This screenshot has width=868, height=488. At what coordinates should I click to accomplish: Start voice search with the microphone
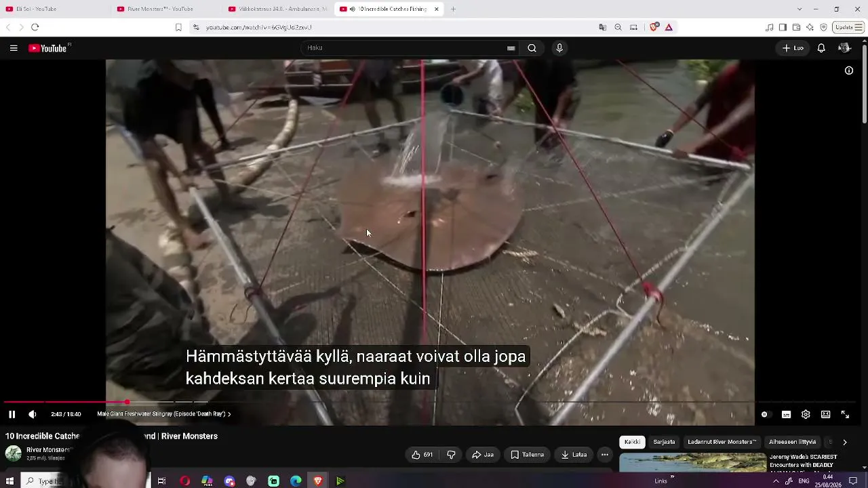pos(559,48)
